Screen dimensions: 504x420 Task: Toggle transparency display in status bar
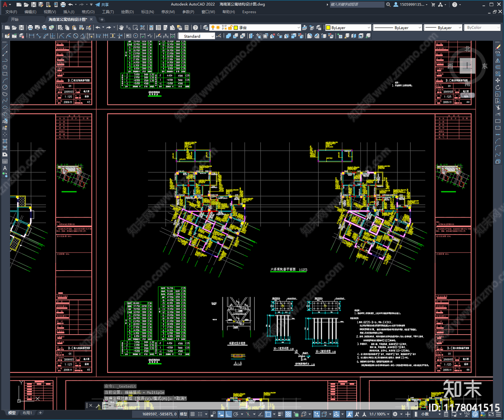(288, 414)
